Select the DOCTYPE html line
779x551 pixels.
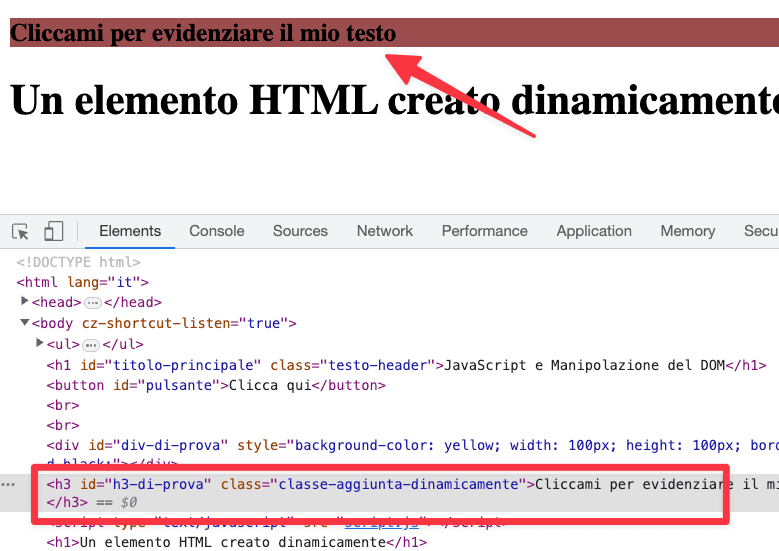click(78, 262)
